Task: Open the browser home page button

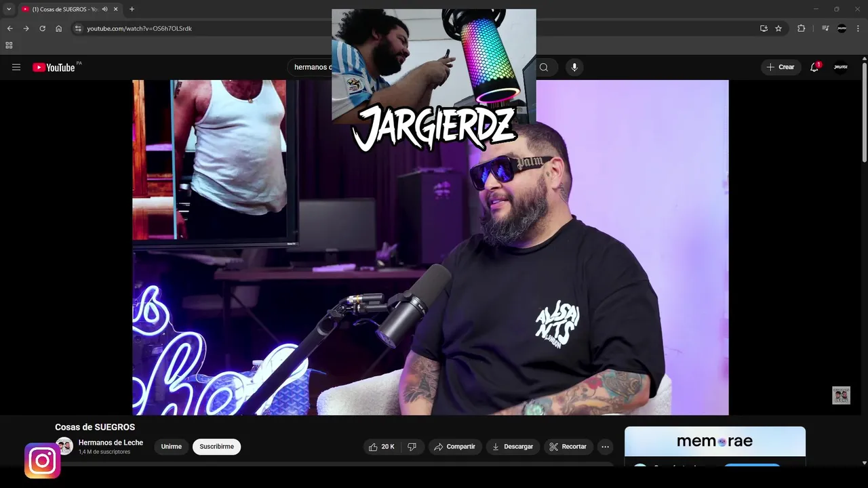Action: (58, 28)
